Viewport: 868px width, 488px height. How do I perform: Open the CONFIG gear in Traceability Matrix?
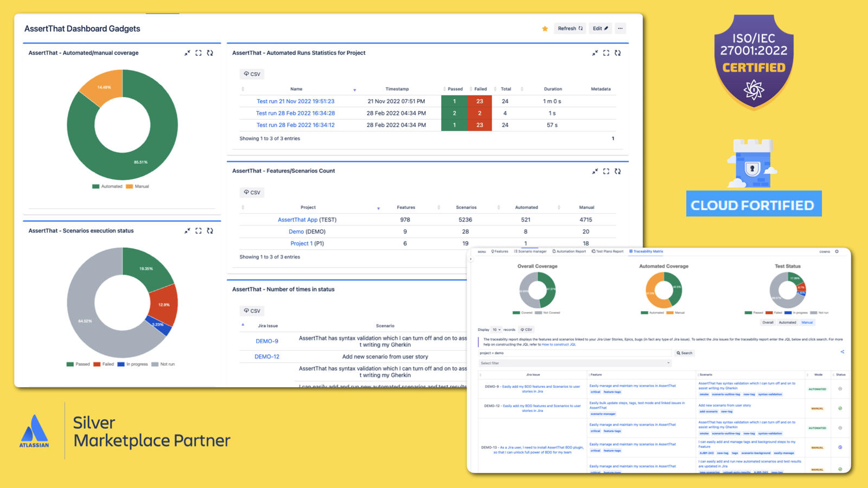pos(837,252)
